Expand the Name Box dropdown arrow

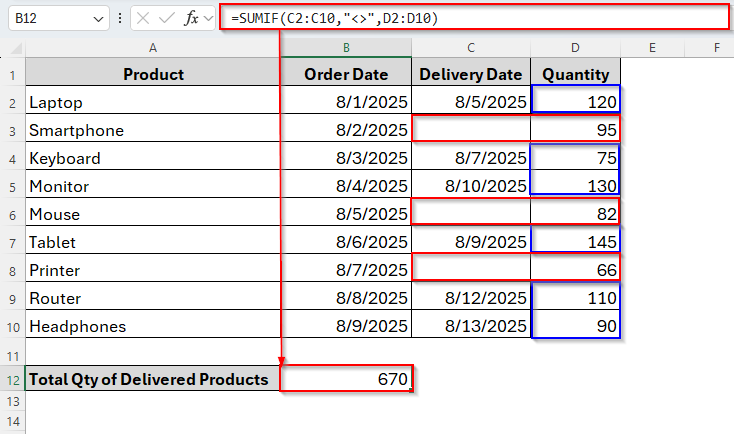(x=97, y=18)
